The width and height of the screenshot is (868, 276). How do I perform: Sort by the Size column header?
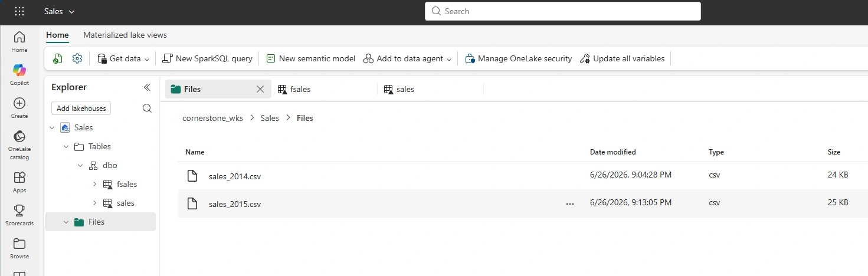pyautogui.click(x=834, y=152)
